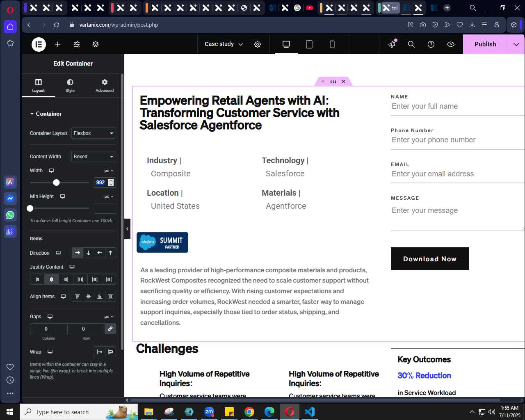
Task: Set Justify Content to space between
Action: [80, 279]
